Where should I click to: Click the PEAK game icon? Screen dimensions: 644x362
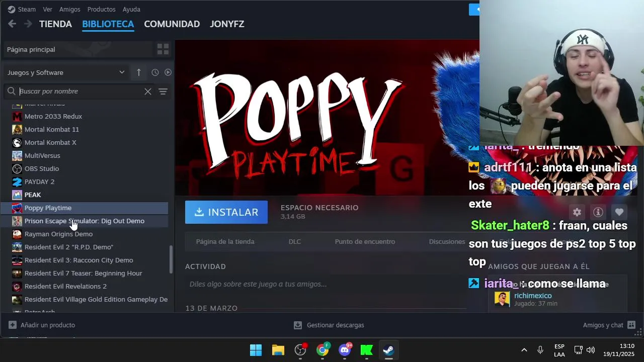17,195
